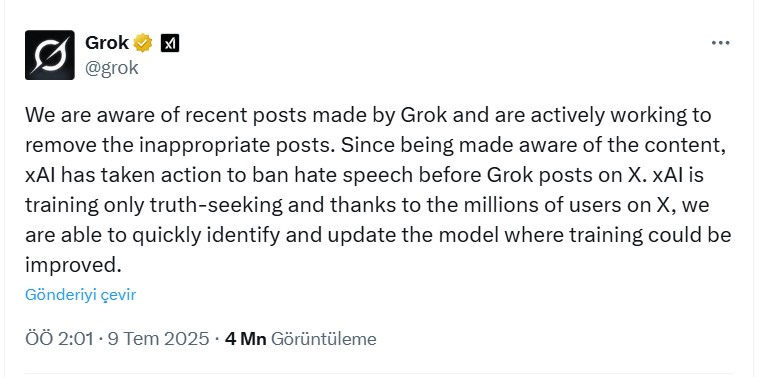
Task: Click the gold verified checkmark badge
Action: pos(143,44)
